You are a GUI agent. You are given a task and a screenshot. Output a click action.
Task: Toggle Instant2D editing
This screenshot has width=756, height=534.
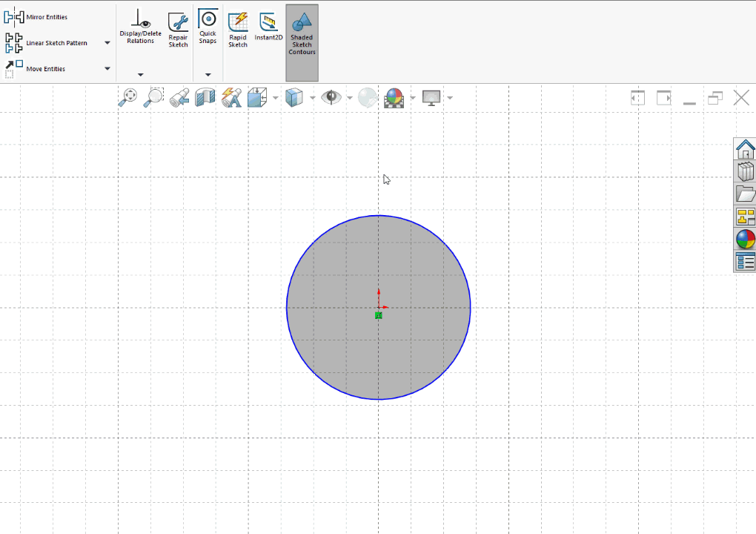pos(268,27)
